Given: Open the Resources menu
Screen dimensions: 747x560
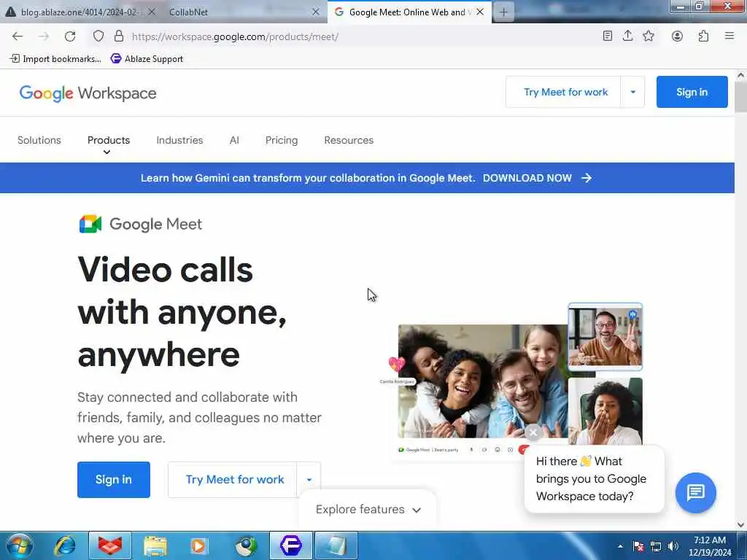Looking at the screenshot, I should click(x=349, y=140).
